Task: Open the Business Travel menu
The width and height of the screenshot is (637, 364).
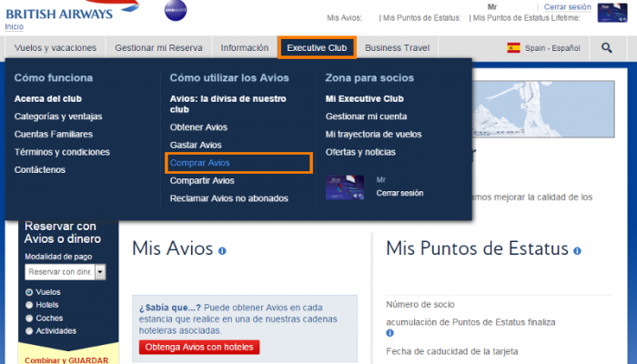Action: click(x=397, y=48)
